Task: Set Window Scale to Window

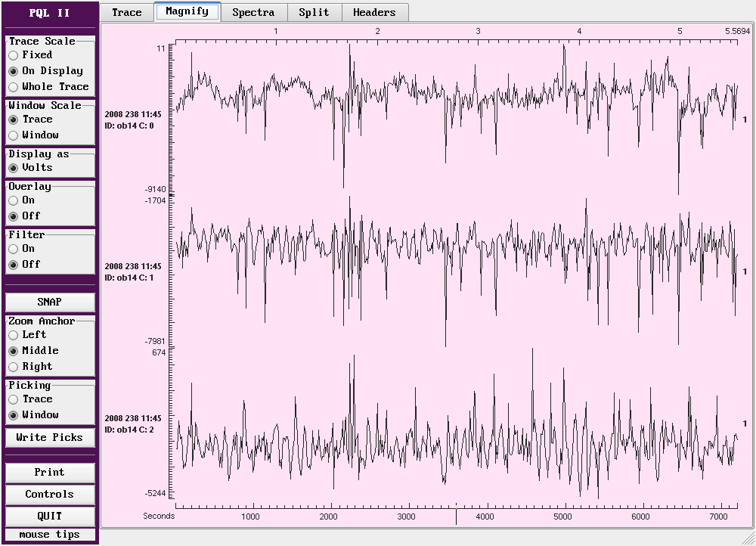Action: (x=14, y=135)
